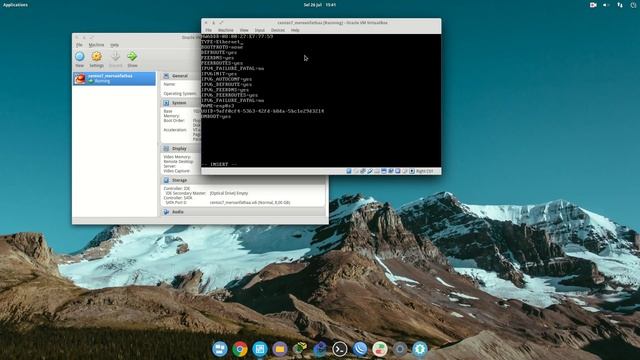Click the IDE Secondary Master storage entry
Viewport: 640px width, 360px height.
(x=207, y=193)
